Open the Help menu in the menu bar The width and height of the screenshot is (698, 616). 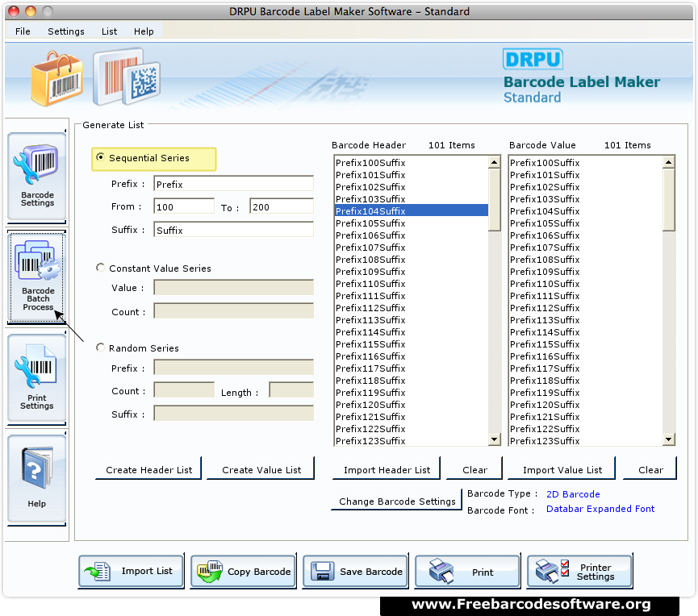(x=144, y=31)
